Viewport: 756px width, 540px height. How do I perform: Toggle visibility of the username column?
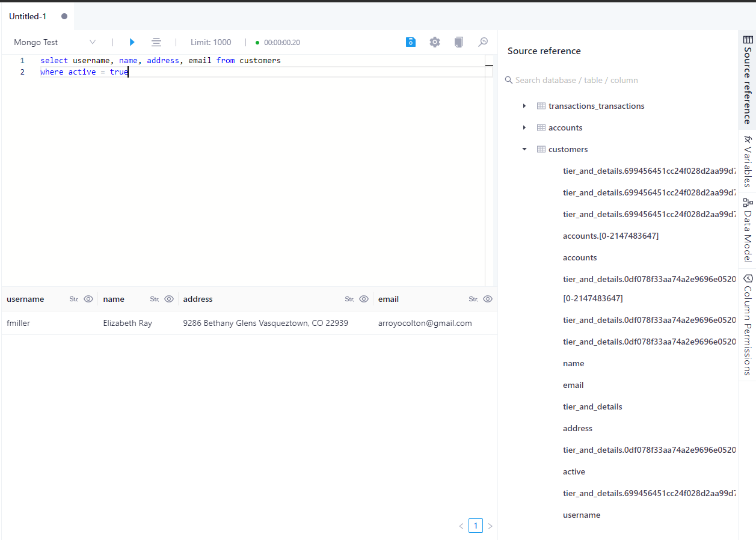[x=88, y=299]
